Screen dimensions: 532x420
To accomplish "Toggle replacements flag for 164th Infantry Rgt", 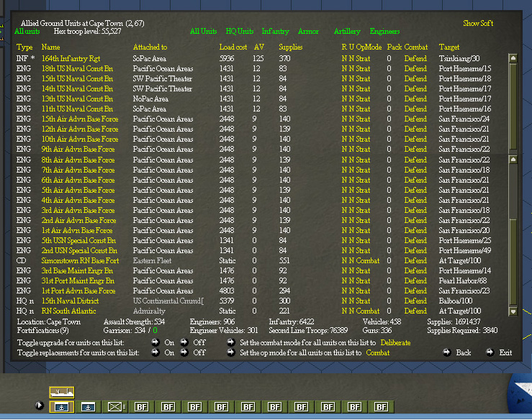I will pyautogui.click(x=344, y=59).
